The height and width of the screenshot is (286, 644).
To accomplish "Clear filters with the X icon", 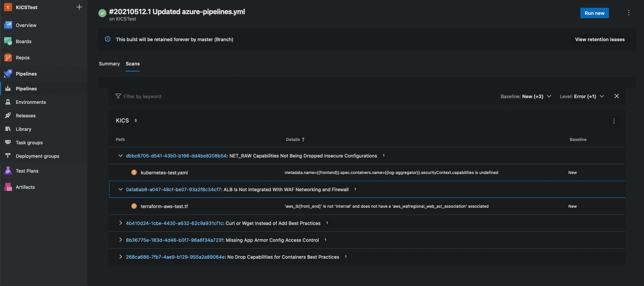I will tap(617, 96).
